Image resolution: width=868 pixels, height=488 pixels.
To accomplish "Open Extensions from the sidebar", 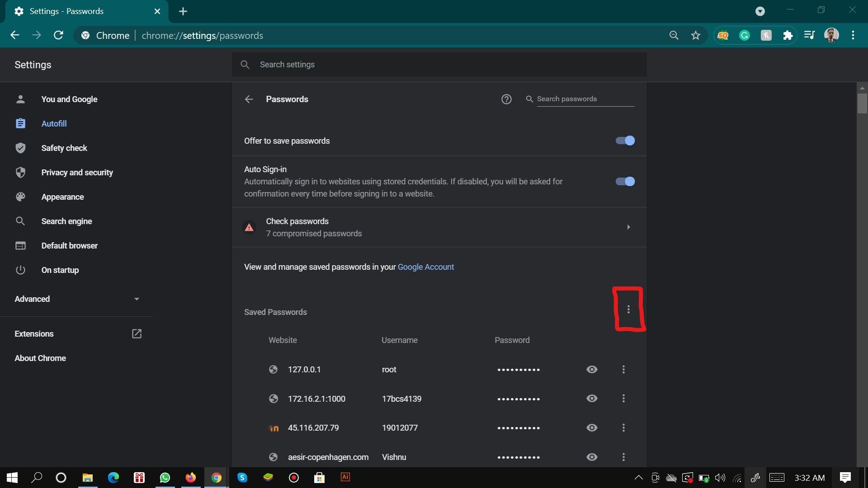I will (34, 333).
